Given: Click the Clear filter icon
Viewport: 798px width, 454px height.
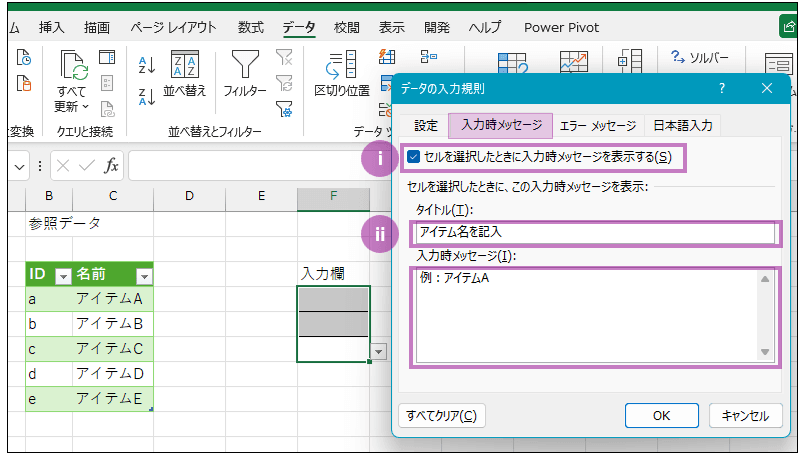Looking at the screenshot, I should (284, 57).
